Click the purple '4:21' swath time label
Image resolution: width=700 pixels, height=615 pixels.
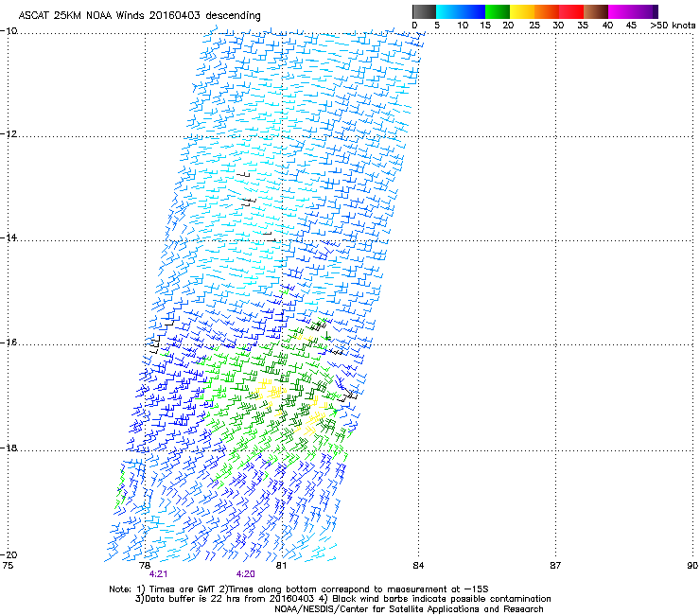coord(159,574)
